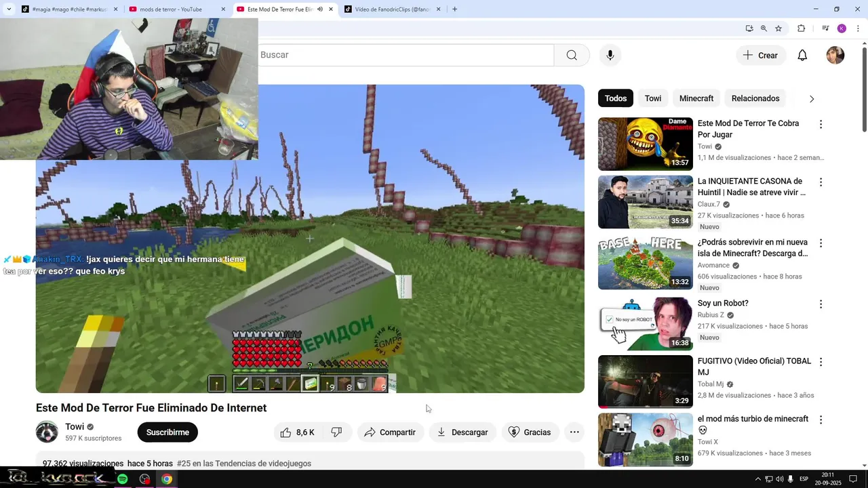
Task: Focus the Buscar search field
Action: [x=406, y=56]
